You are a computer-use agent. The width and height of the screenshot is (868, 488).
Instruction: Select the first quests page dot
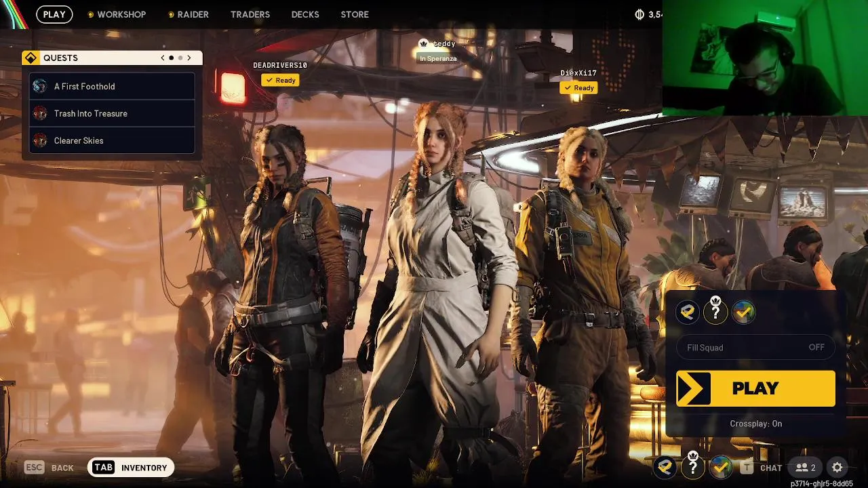(172, 58)
